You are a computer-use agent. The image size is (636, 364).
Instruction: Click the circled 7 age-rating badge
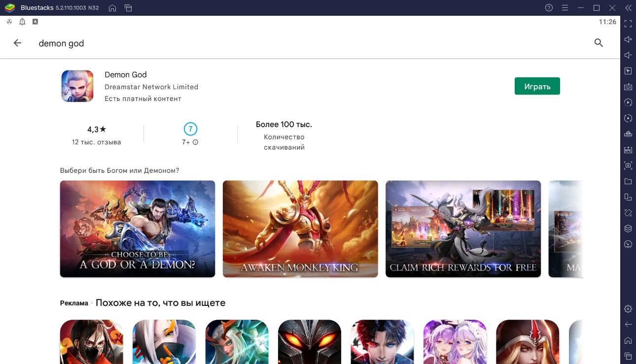point(190,129)
